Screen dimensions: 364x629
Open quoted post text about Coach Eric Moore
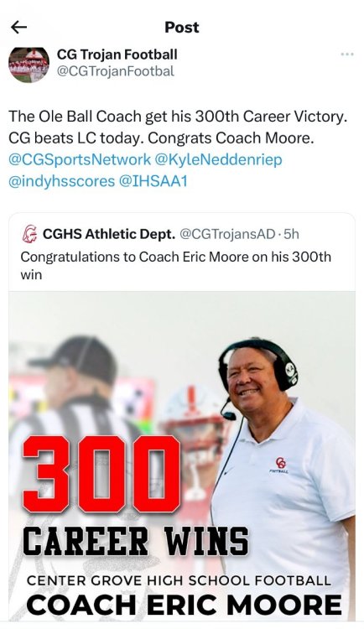(176, 266)
